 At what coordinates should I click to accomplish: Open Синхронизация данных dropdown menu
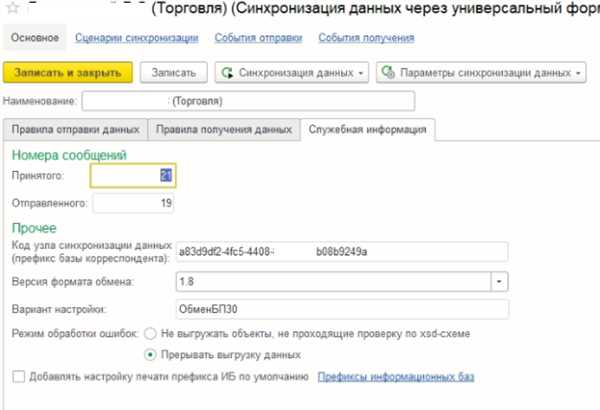(x=292, y=72)
